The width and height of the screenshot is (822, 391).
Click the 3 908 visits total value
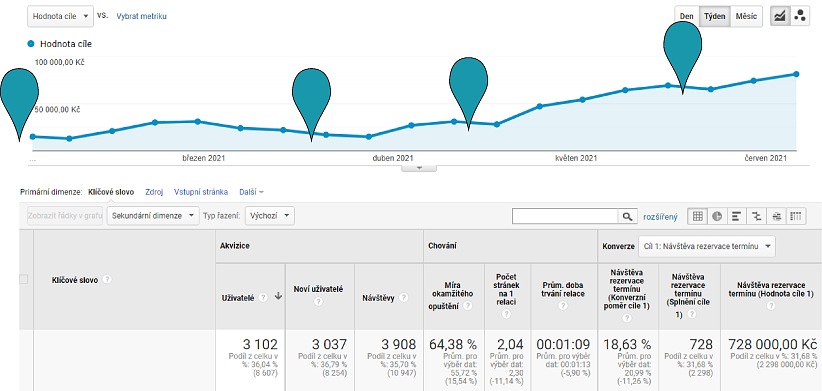(x=398, y=344)
